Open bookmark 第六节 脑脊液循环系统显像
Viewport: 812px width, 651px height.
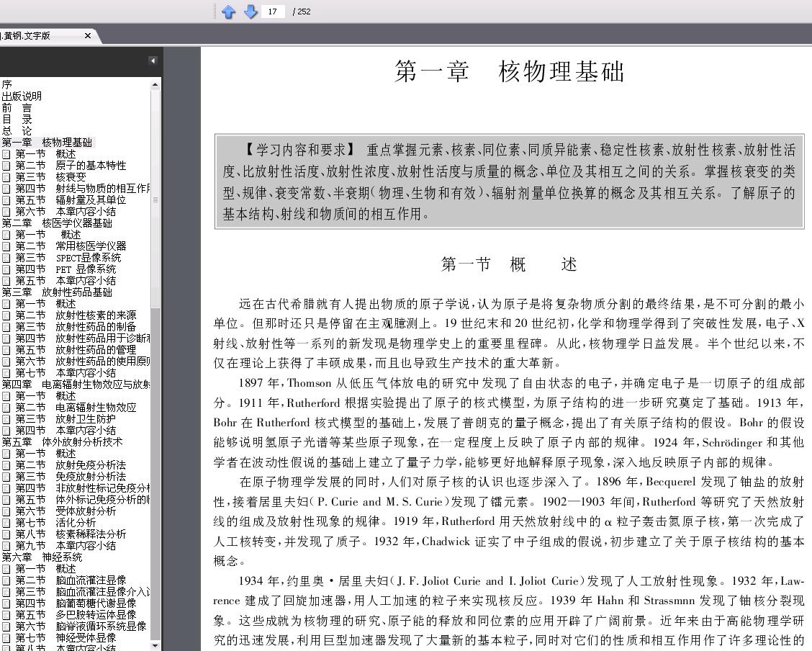[x=81, y=626]
